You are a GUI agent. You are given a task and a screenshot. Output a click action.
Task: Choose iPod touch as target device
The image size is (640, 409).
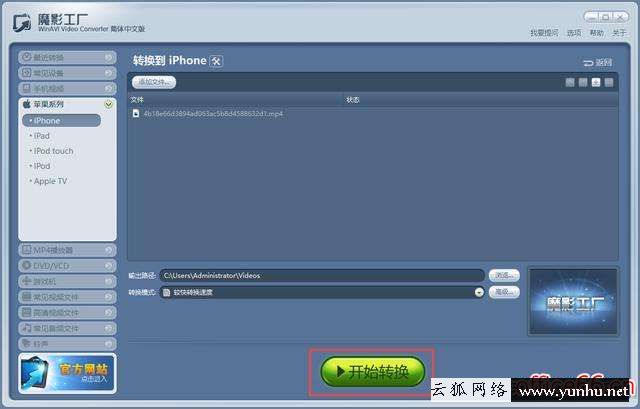(53, 151)
